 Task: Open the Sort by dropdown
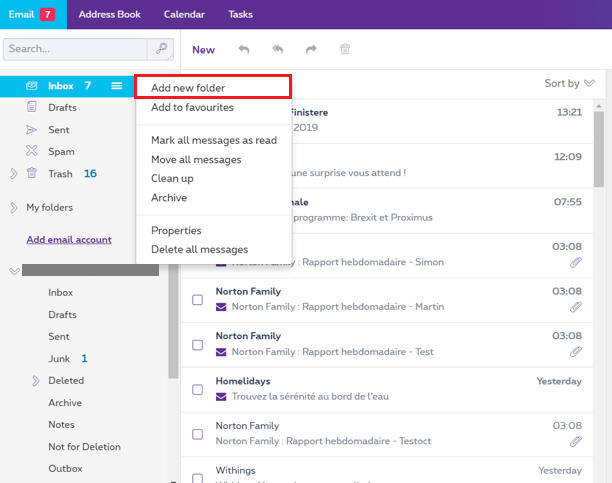pyautogui.click(x=569, y=83)
